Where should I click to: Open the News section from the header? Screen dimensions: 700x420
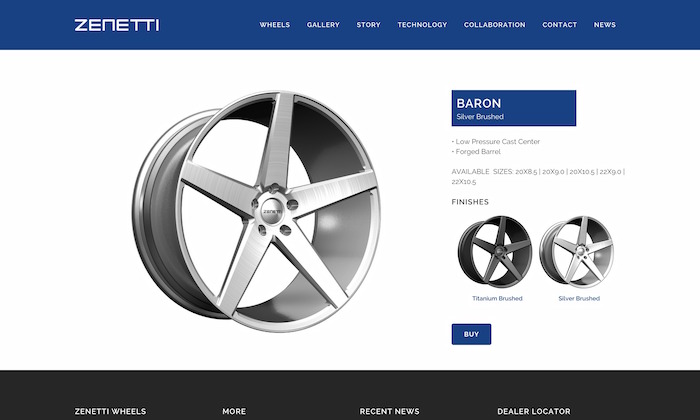604,25
